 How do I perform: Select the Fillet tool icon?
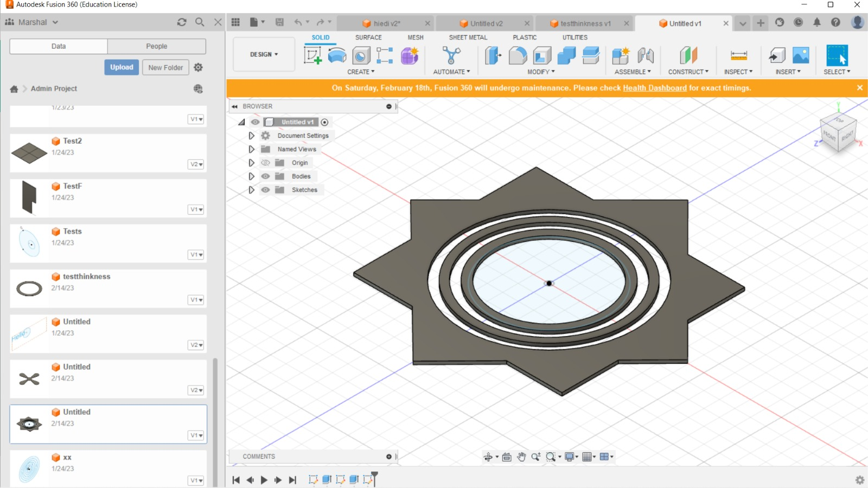click(x=518, y=55)
